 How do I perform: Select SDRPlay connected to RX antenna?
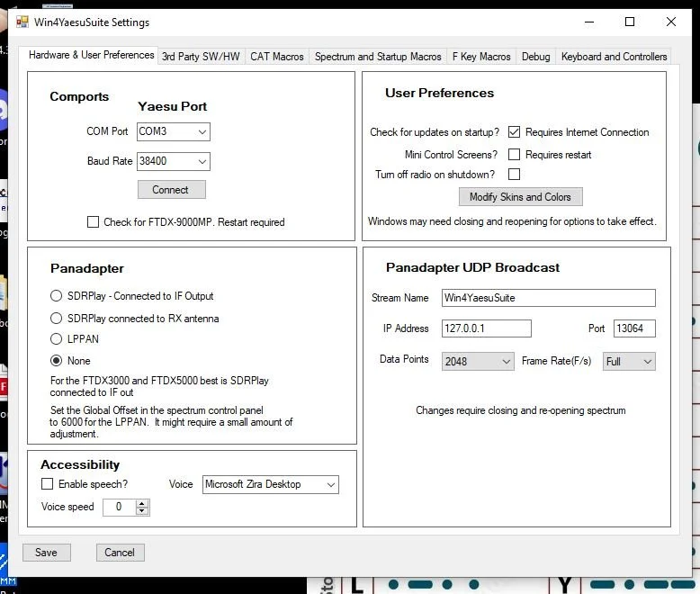tap(57, 318)
